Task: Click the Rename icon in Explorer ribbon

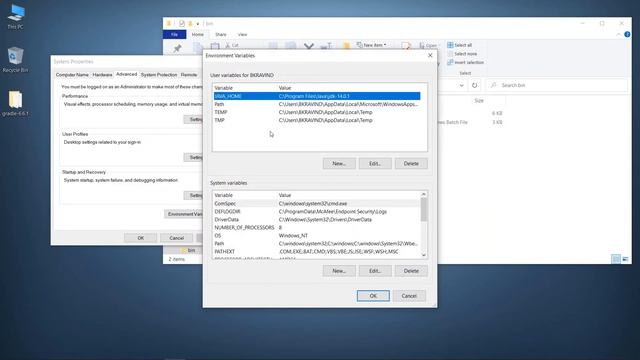Action: tap(326, 46)
